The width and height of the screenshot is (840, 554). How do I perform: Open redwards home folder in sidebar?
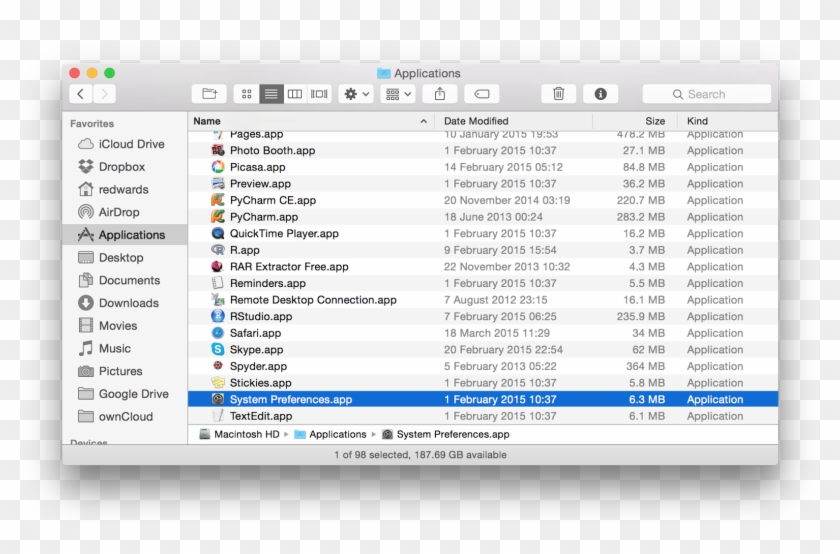[x=124, y=190]
